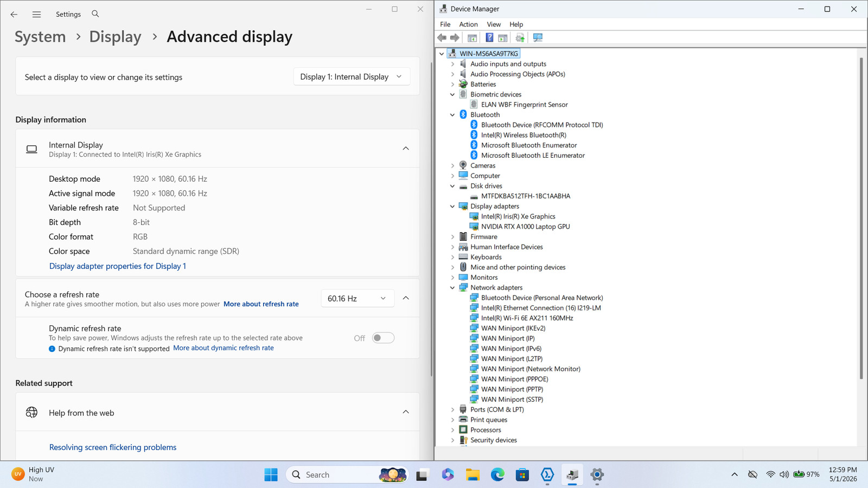Select NVIDIA RTX A1000 Laptop GPU
The width and height of the screenshot is (868, 488).
point(525,227)
